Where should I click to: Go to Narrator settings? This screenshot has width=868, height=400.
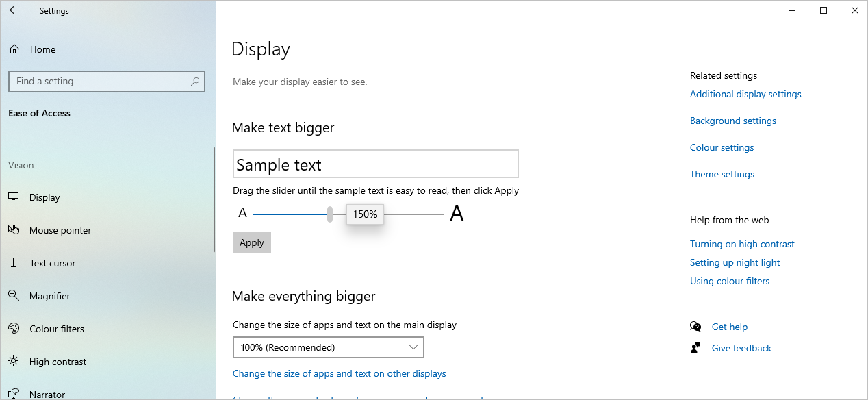[47, 395]
